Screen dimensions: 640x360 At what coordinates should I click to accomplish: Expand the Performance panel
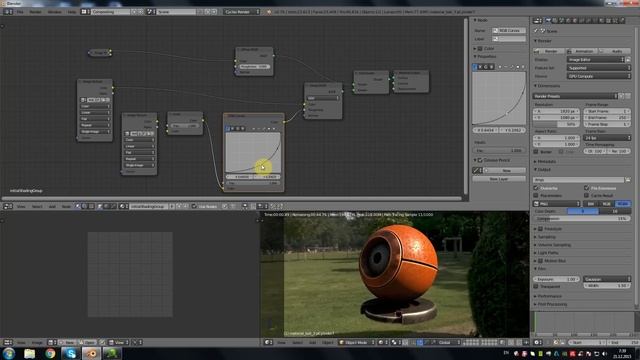point(549,296)
